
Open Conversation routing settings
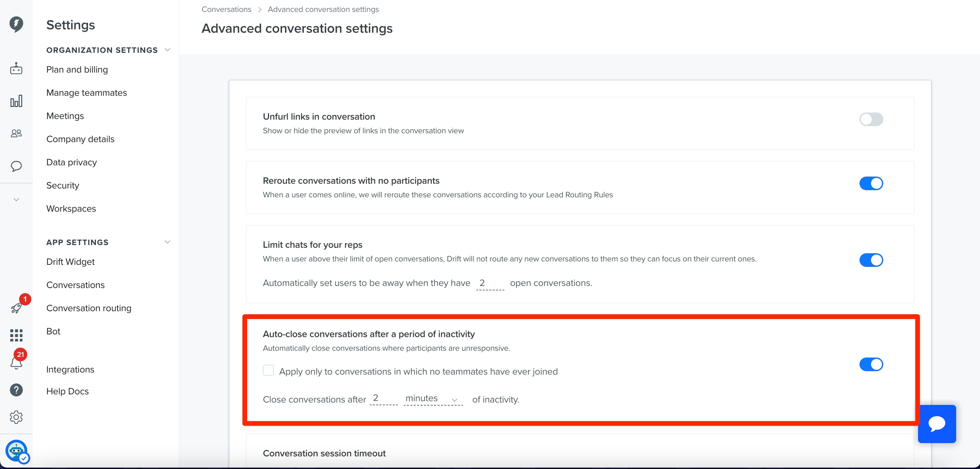click(x=89, y=308)
